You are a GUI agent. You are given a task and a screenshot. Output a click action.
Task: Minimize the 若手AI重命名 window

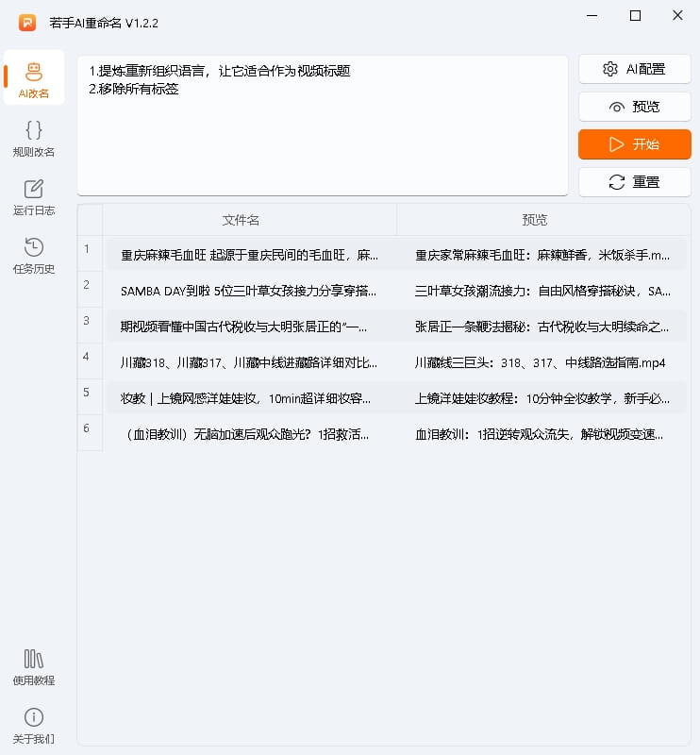592,16
